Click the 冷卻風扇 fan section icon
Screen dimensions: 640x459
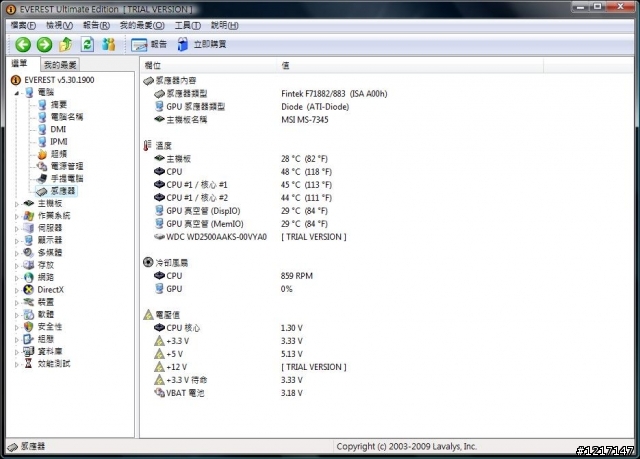148,262
